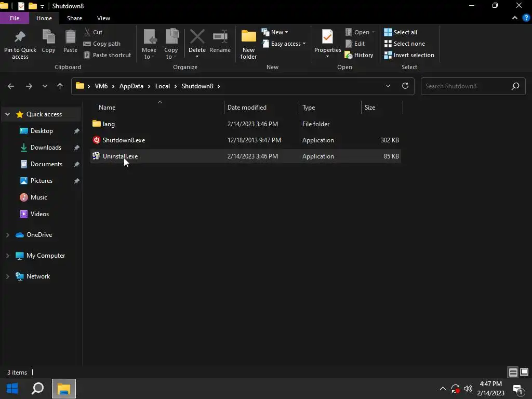Go up one folder level arrow
The width and height of the screenshot is (532, 399).
[x=60, y=86]
